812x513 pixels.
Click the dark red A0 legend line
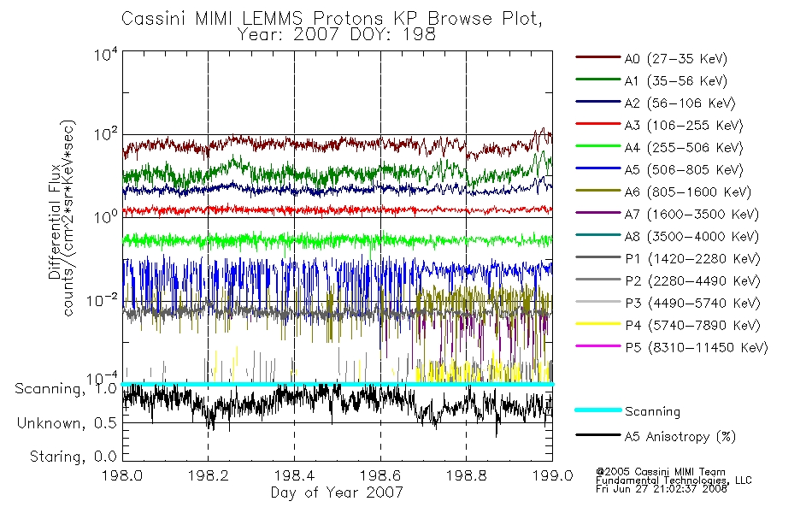(x=597, y=57)
